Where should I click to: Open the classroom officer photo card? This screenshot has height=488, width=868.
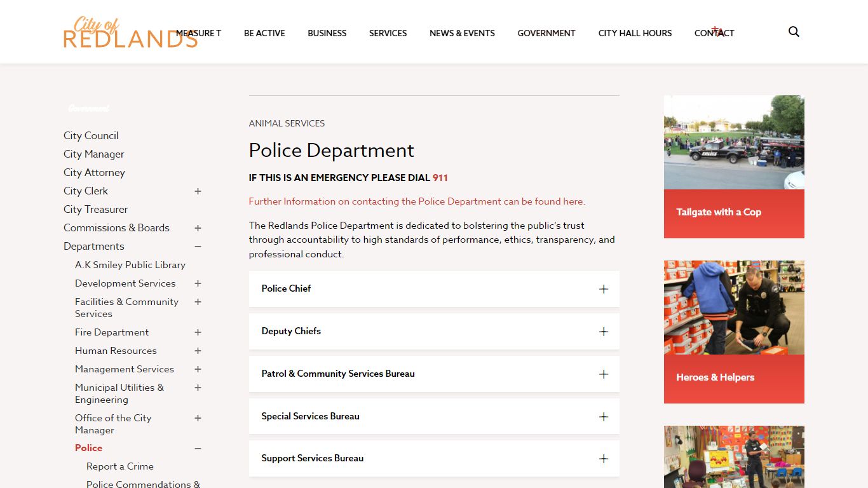[x=734, y=457]
